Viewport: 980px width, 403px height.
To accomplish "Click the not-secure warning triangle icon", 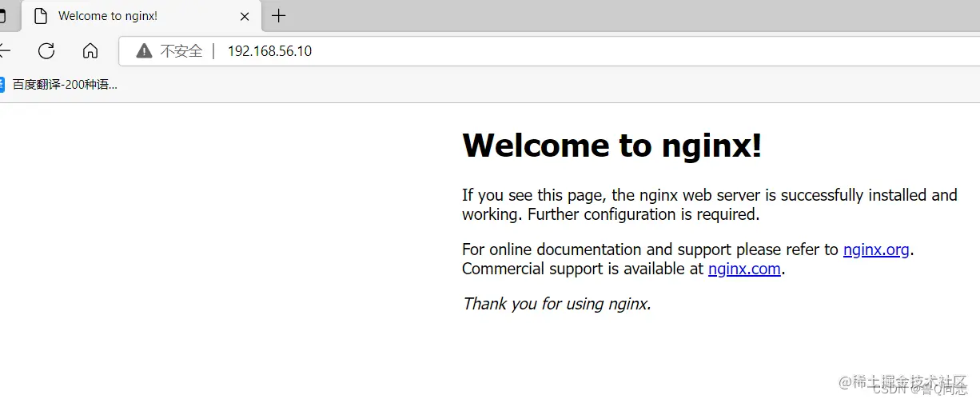I will pyautogui.click(x=144, y=51).
